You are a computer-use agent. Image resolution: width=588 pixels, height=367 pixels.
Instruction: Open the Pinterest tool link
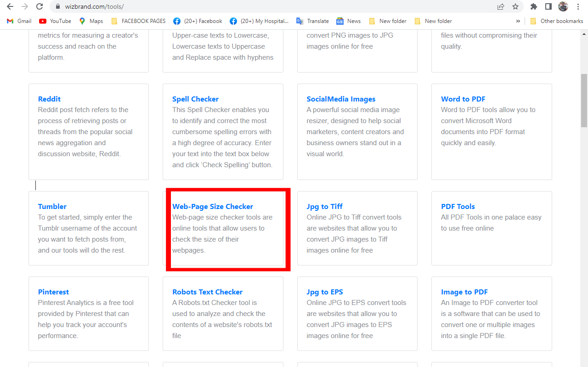coord(53,292)
